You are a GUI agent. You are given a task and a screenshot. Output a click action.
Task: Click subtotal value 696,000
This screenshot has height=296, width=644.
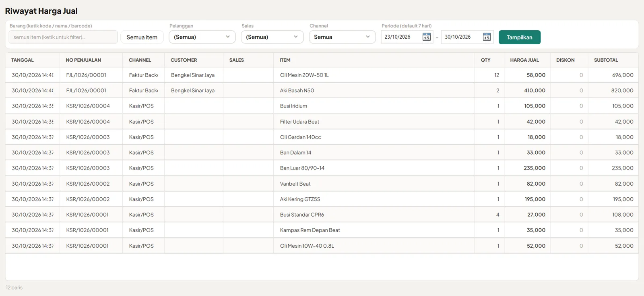623,75
